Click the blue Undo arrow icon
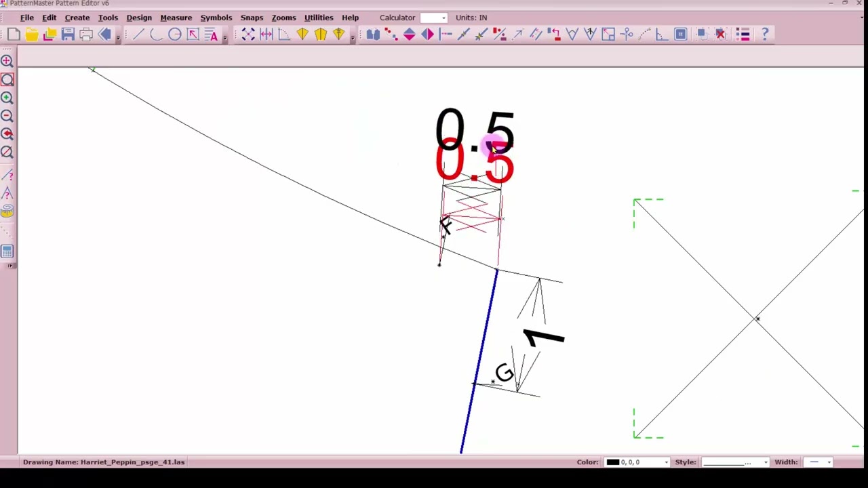 pos(104,34)
